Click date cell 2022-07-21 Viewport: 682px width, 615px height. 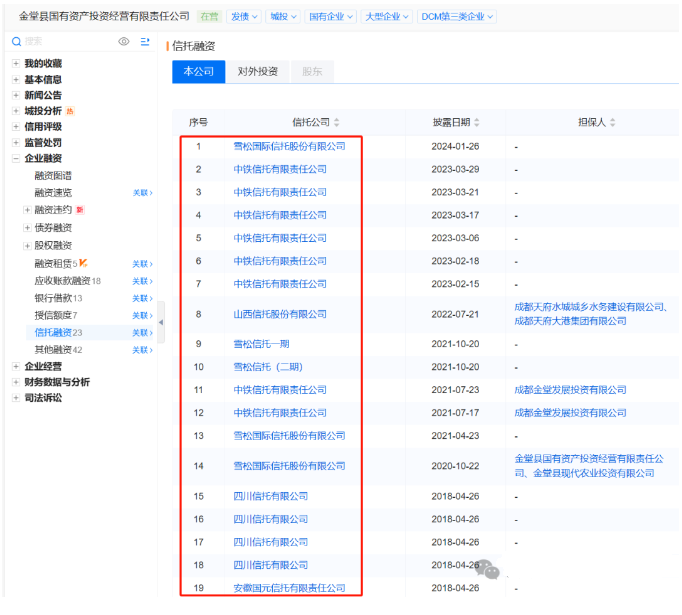(455, 314)
